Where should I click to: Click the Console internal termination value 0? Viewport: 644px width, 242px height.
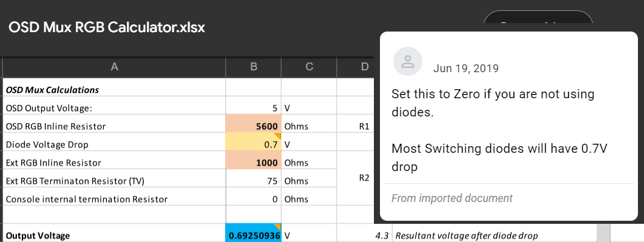click(x=253, y=199)
